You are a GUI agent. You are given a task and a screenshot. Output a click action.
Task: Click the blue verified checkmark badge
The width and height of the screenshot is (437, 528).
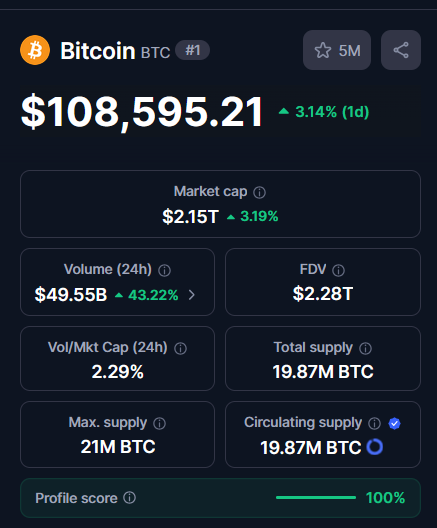pyautogui.click(x=394, y=424)
